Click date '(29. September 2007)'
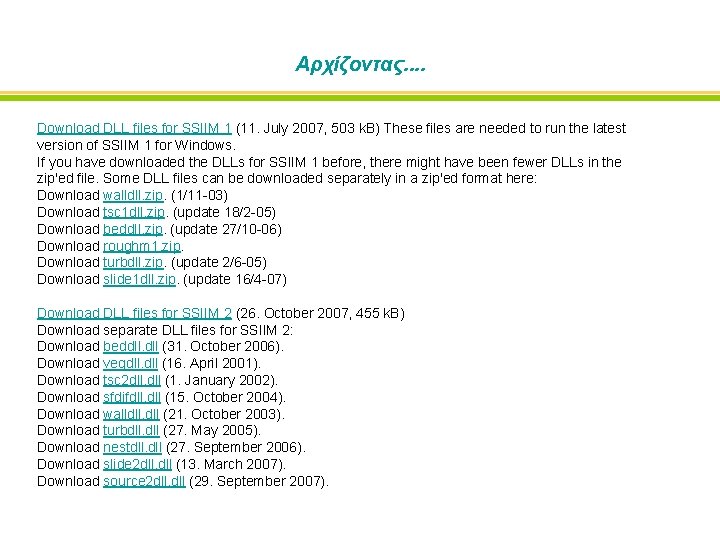The height and width of the screenshot is (540, 720). click(x=257, y=481)
